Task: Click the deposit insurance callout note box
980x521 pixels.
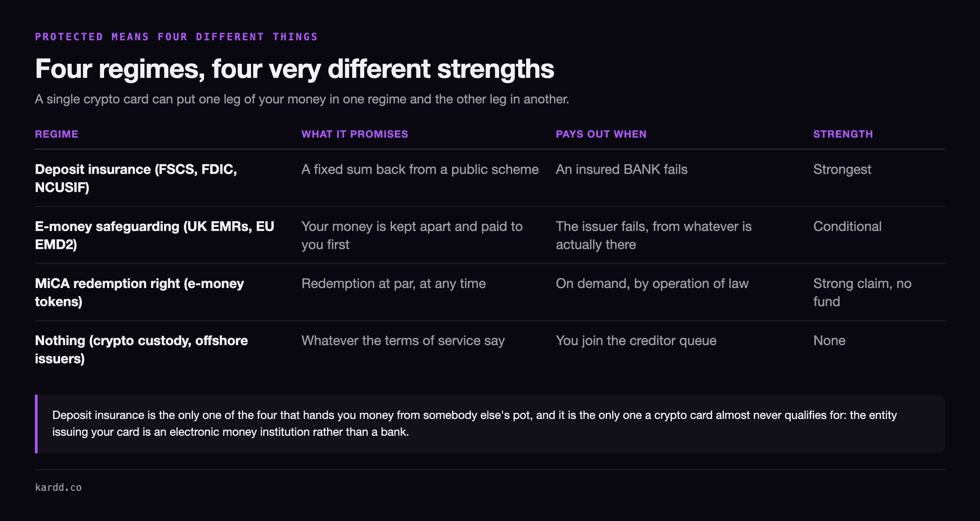Action: click(x=490, y=424)
